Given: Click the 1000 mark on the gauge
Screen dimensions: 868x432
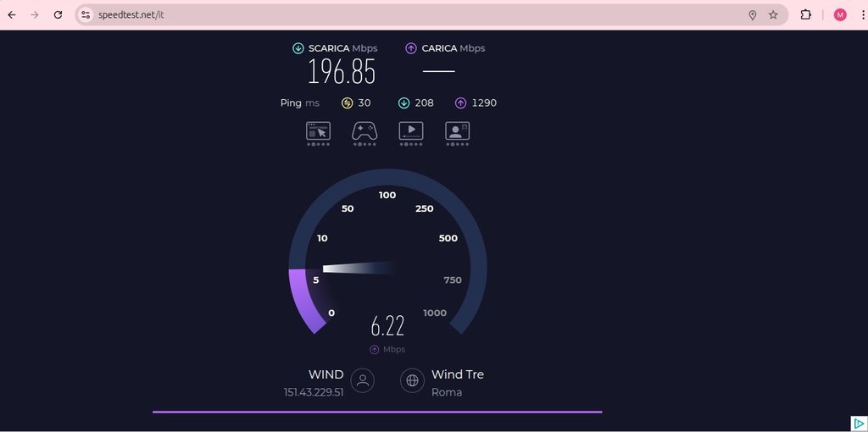Looking at the screenshot, I should tap(435, 313).
